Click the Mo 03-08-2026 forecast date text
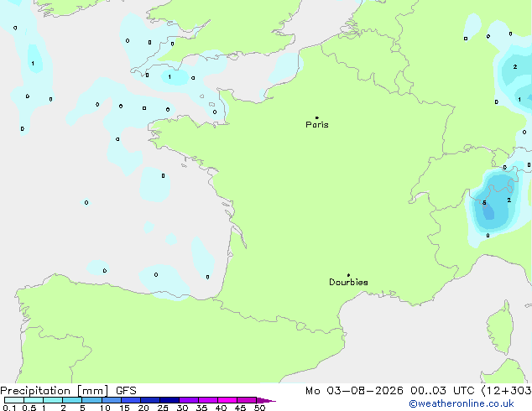Screen dimensions: 532x411 [354, 391]
